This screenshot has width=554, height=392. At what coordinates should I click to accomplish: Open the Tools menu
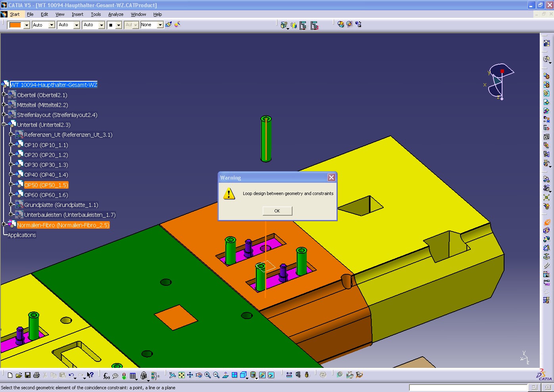coord(96,14)
